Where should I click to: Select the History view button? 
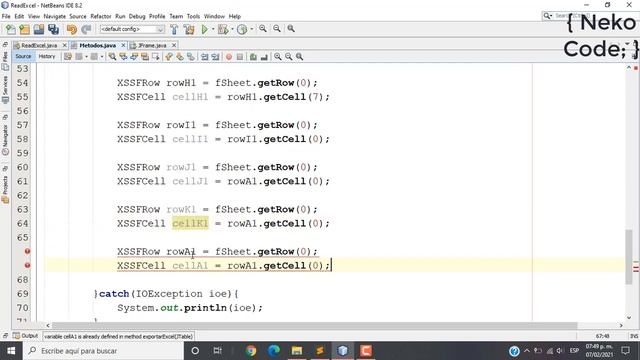tap(47, 56)
